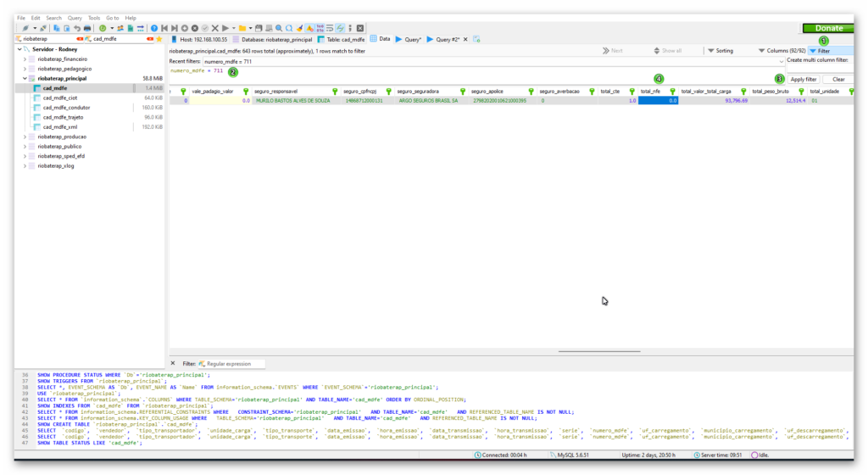Click the horizontal scrollbar of data grid
868x475 pixels.
(x=599, y=351)
